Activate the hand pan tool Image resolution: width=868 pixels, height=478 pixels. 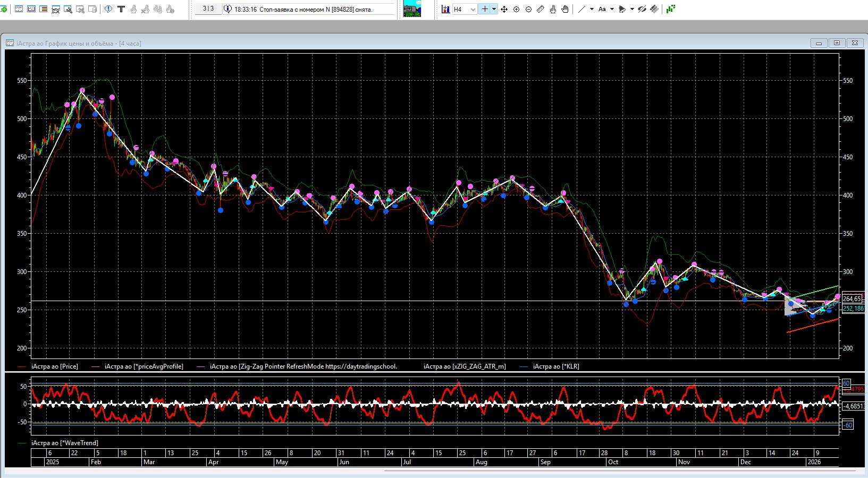[x=565, y=9]
